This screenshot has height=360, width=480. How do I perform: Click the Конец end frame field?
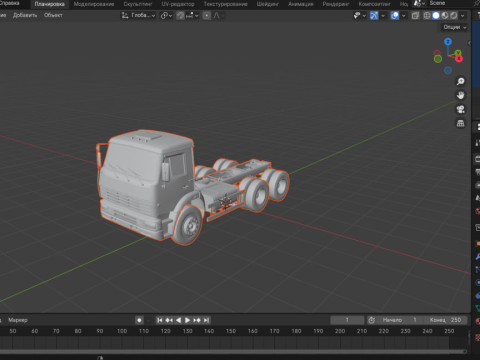click(445, 320)
